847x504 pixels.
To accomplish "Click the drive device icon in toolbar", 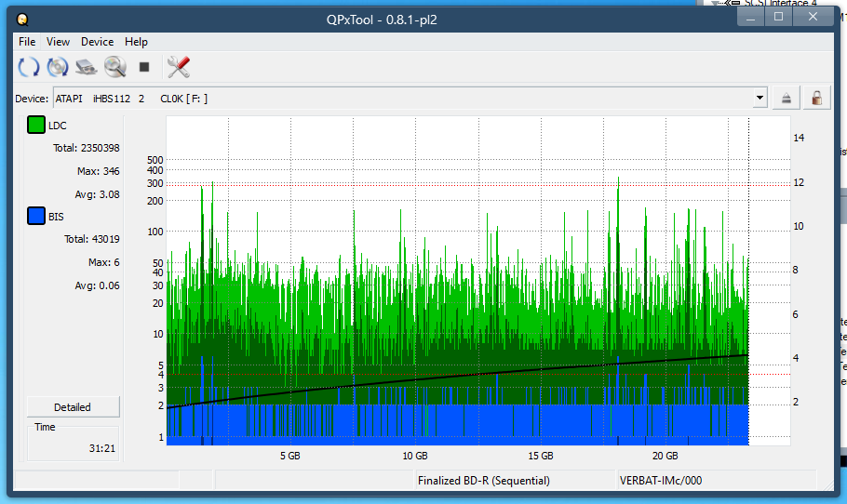I will coord(87,67).
